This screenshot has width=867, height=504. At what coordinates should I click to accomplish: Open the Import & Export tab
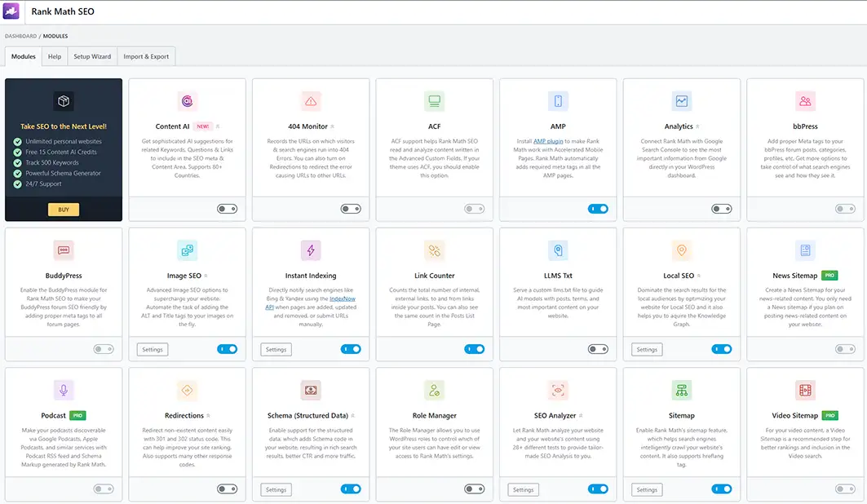146,56
